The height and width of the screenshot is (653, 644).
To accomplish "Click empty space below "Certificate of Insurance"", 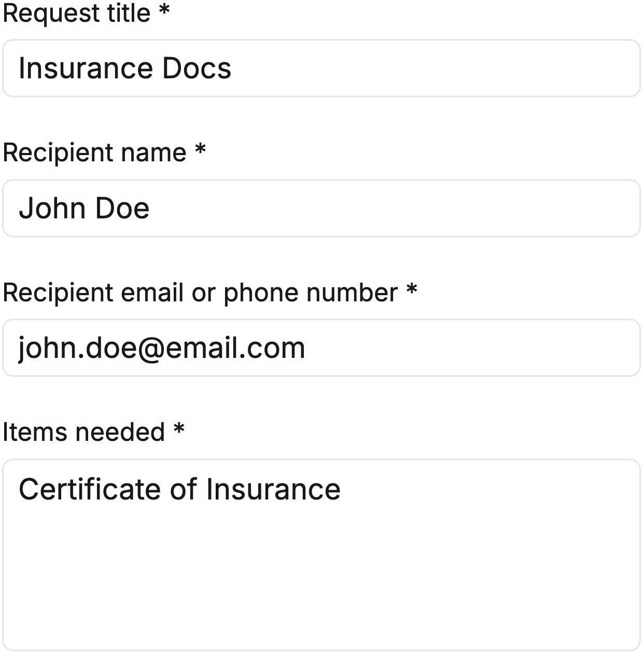I will pyautogui.click(x=321, y=581).
